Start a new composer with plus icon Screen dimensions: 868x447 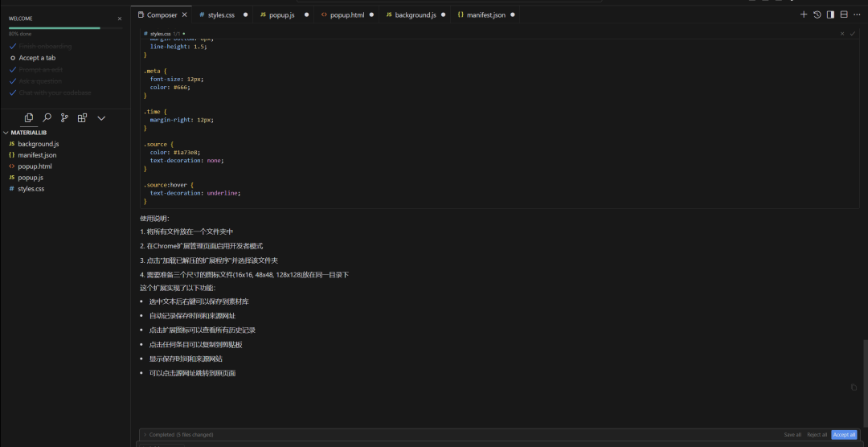(x=804, y=15)
